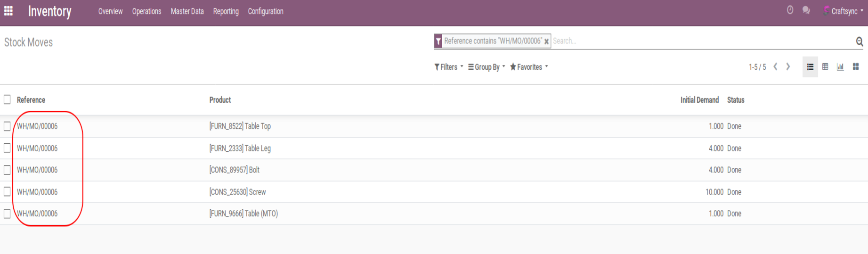Click into the Search input field
868x254 pixels.
point(702,41)
